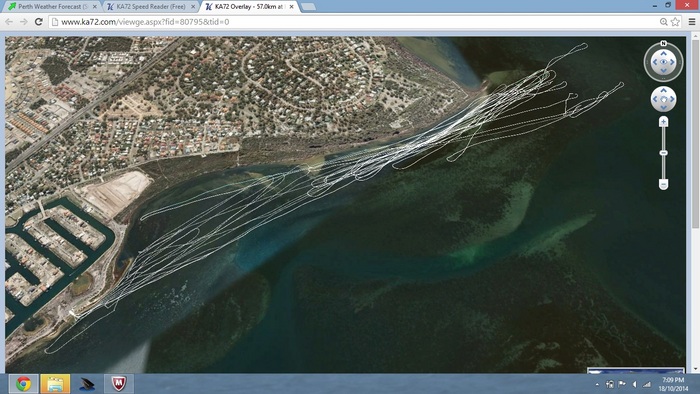Click the look-right arrow on the compass control

point(672,62)
